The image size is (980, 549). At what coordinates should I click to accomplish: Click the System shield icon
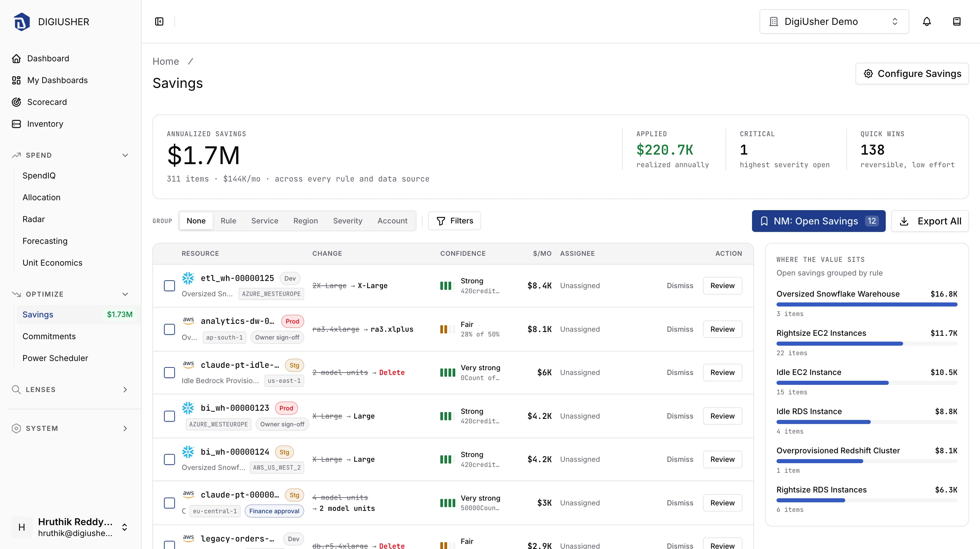point(16,428)
